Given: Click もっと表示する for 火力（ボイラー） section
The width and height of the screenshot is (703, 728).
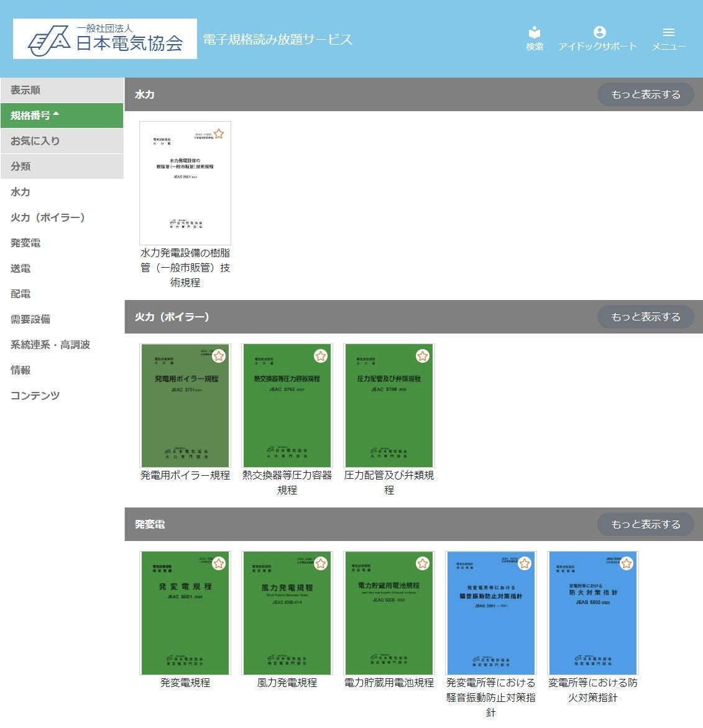Looking at the screenshot, I should (x=645, y=317).
